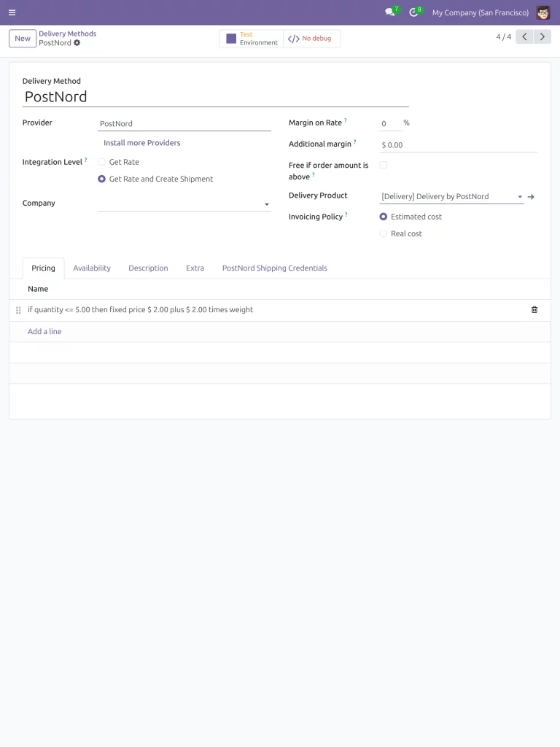Open the gear actions menu beside PostNord

click(x=77, y=43)
